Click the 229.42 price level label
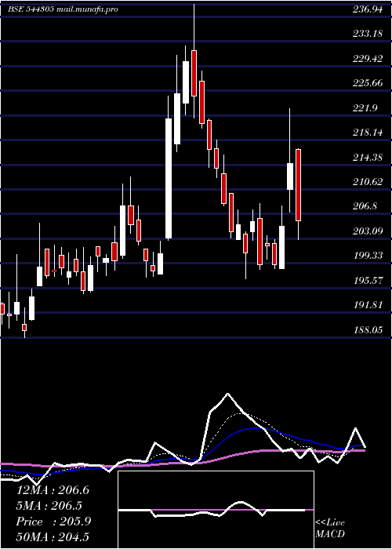Image resolution: width=392 pixels, height=549 pixels. 367,59
